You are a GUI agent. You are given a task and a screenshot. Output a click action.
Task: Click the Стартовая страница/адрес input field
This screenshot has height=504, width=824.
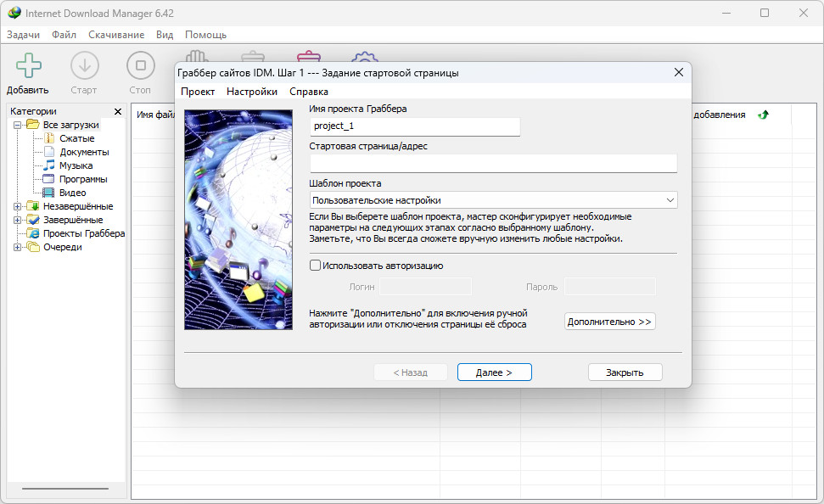(493, 164)
